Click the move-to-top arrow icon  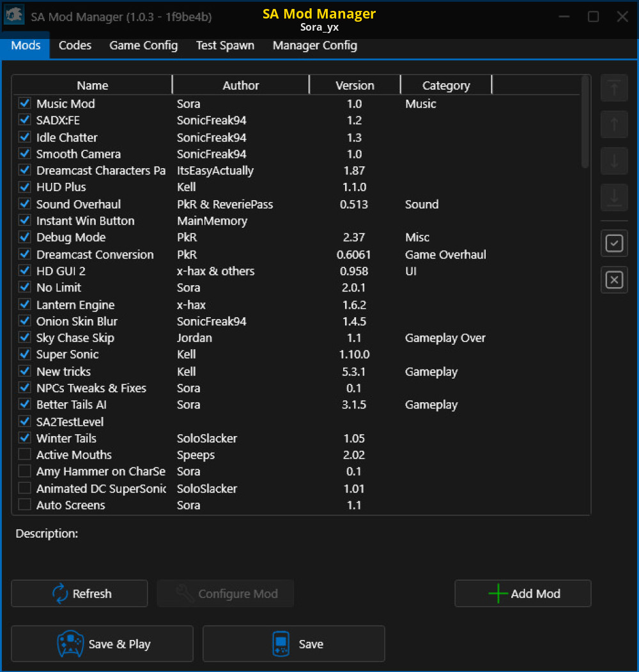point(614,88)
